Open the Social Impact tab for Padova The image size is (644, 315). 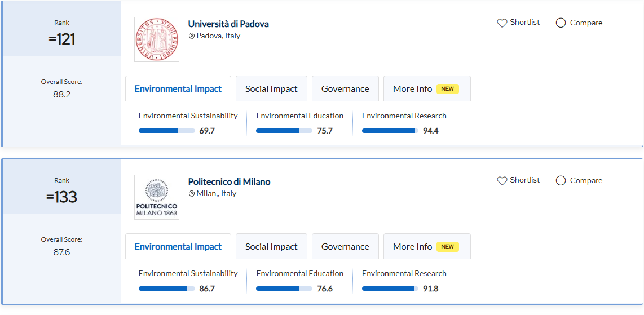tap(271, 89)
